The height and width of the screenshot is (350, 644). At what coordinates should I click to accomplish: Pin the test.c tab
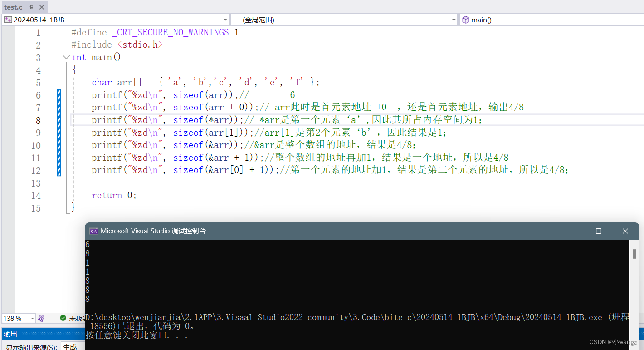point(31,7)
